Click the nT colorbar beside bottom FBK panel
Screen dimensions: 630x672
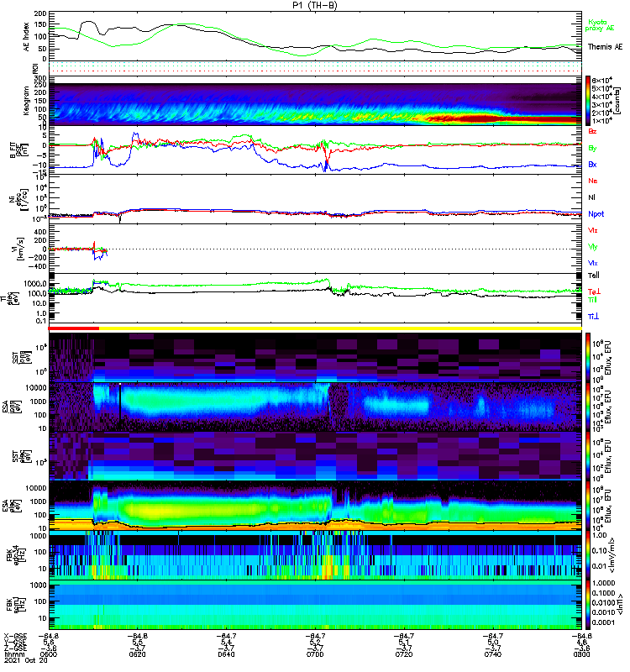pos(588,605)
